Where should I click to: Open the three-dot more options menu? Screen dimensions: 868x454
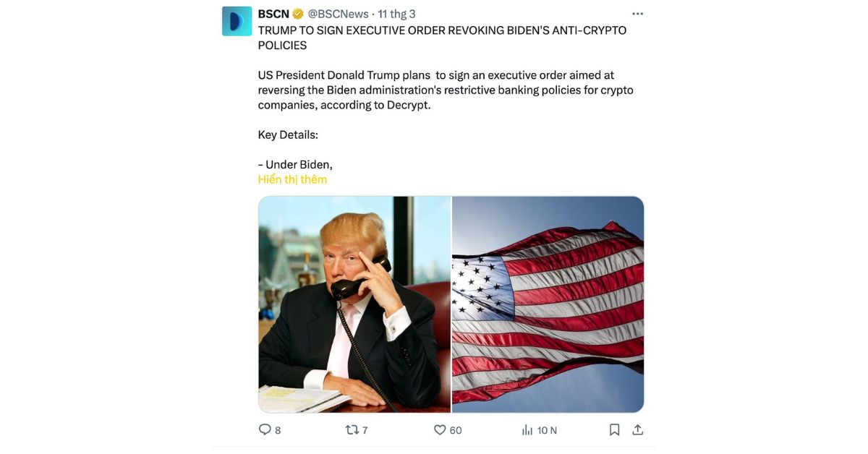point(637,14)
